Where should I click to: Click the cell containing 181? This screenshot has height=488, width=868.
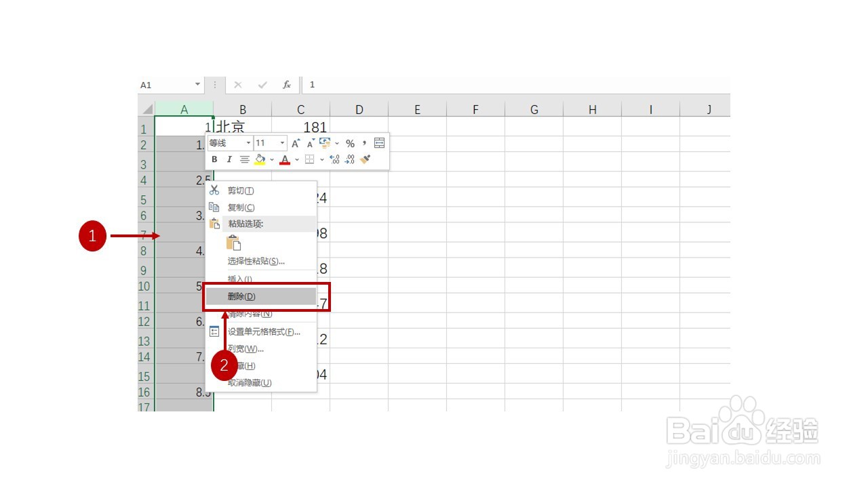(301, 127)
